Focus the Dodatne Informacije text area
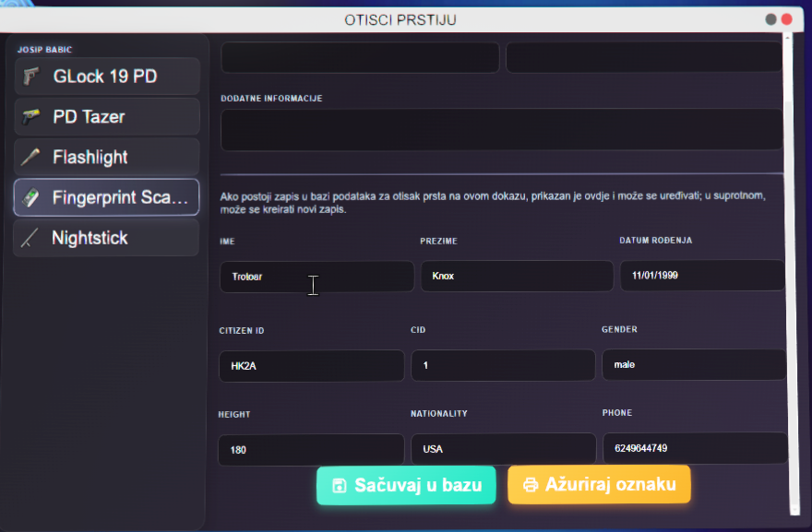The width and height of the screenshot is (812, 532). [501, 129]
